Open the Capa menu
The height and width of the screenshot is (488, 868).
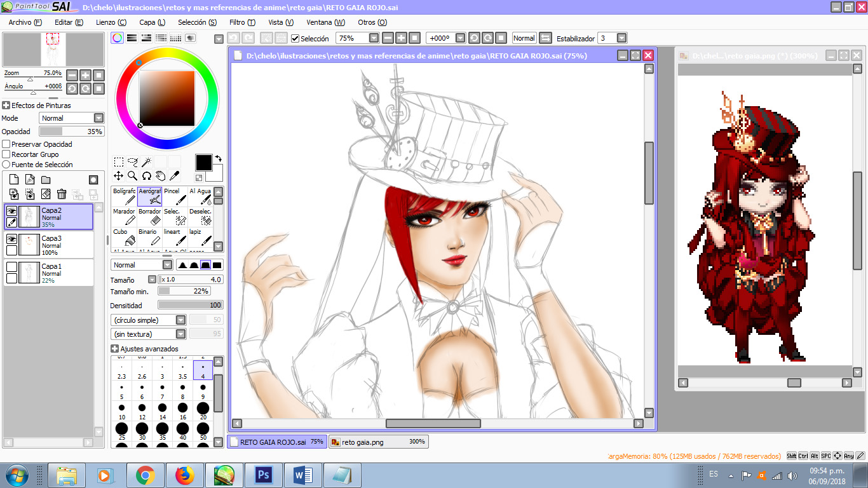click(152, 22)
